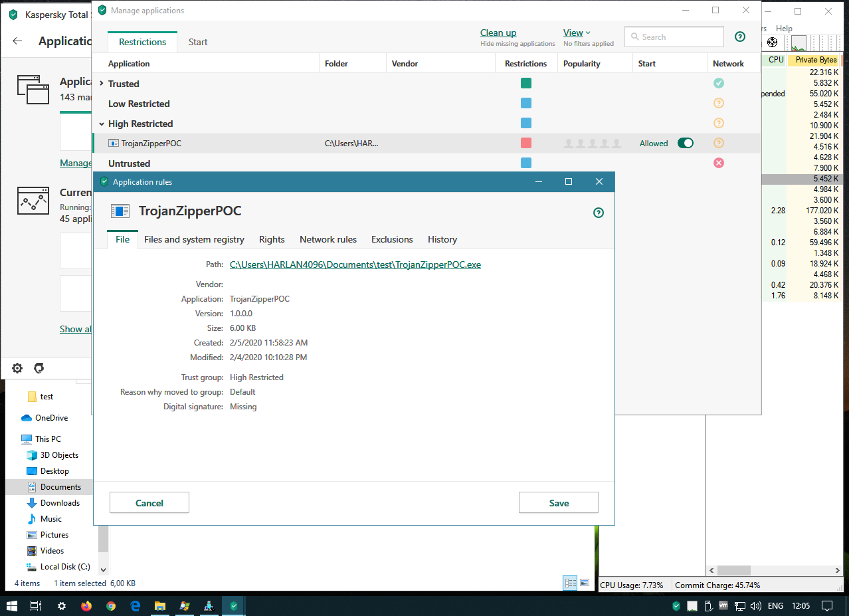This screenshot has height=616, width=849.
Task: Open Kaspersky settings gear icon
Action: (17, 368)
